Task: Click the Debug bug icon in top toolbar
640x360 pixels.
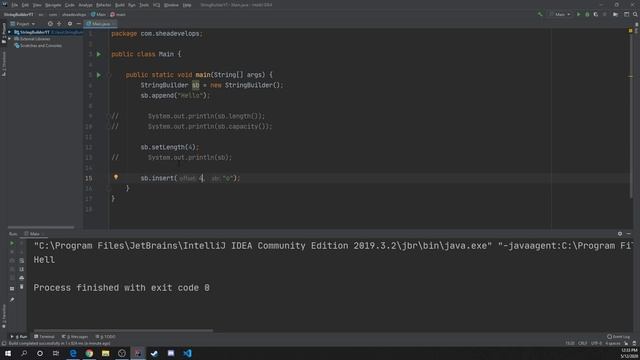Action: point(587,14)
